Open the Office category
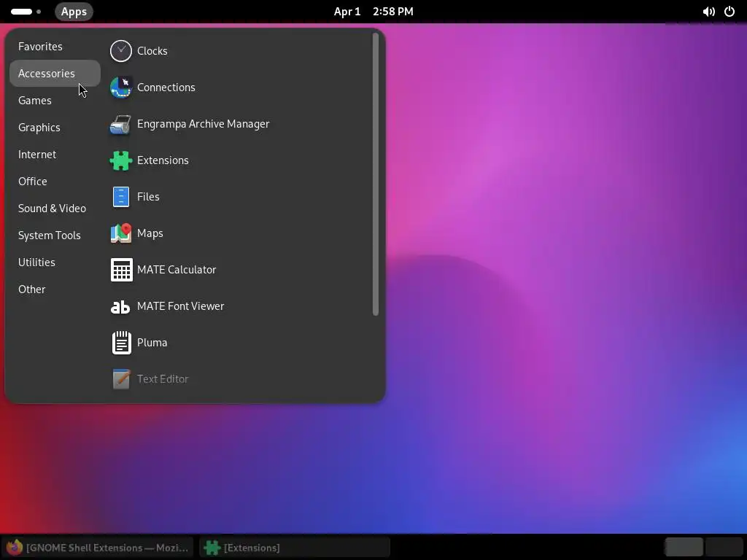This screenshot has width=747, height=560. click(55, 182)
